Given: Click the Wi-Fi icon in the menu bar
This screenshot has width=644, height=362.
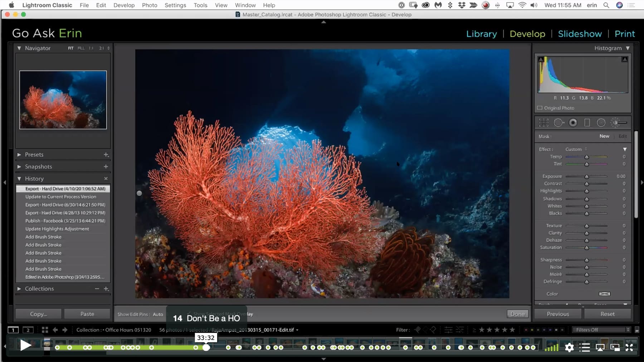Looking at the screenshot, I should coord(522,5).
